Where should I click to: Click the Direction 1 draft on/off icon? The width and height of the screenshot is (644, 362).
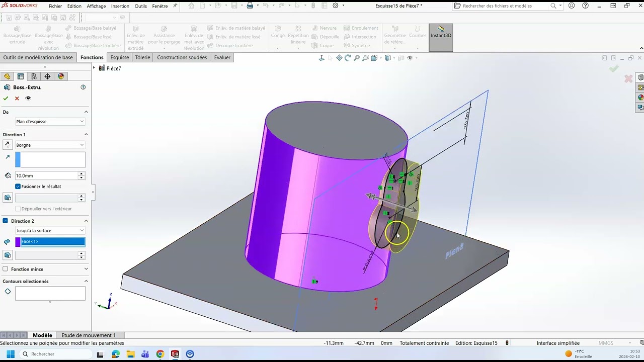(8, 198)
